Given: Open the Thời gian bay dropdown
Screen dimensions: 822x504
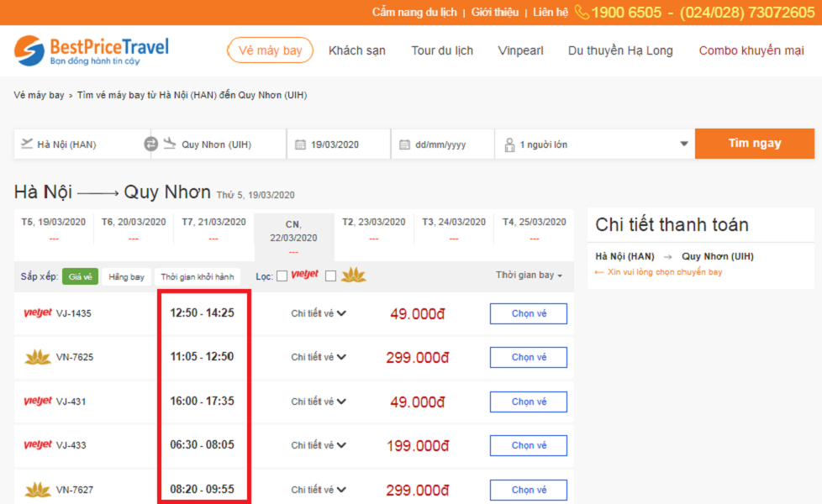Looking at the screenshot, I should [x=529, y=275].
